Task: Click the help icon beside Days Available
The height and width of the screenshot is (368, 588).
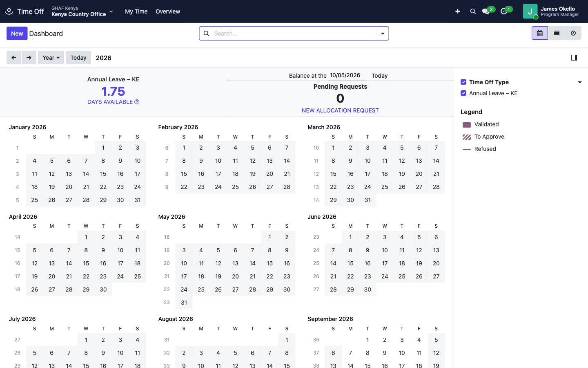Action: [x=137, y=102]
